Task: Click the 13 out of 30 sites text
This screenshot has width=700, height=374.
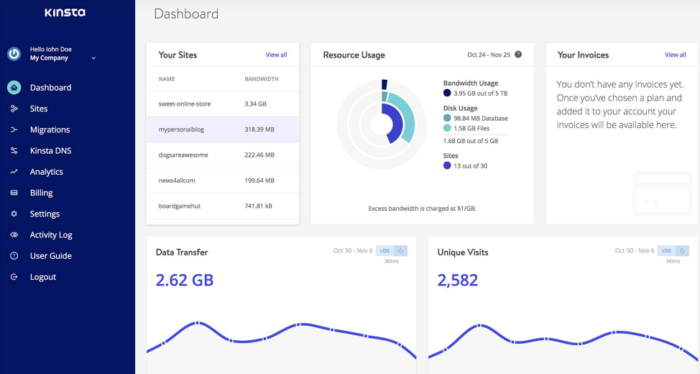Action: click(471, 166)
